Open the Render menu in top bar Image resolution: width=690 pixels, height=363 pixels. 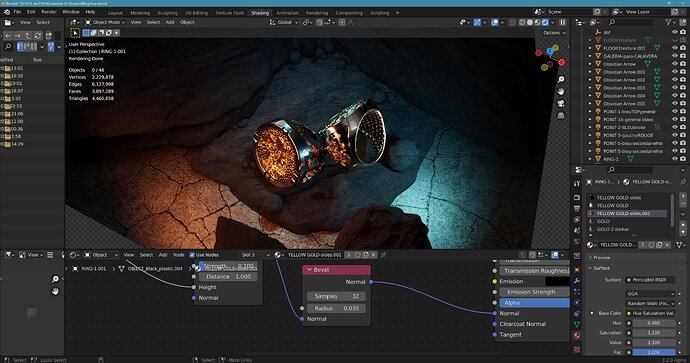point(49,12)
